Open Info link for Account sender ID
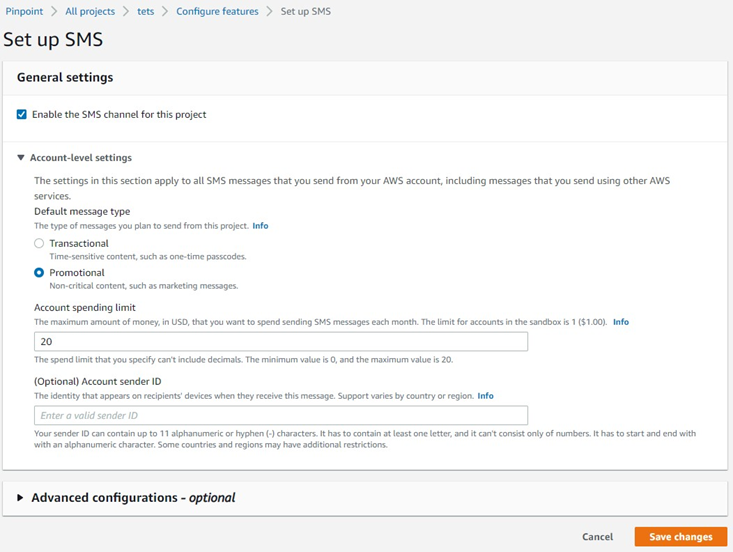This screenshot has width=733, height=552. click(x=485, y=396)
